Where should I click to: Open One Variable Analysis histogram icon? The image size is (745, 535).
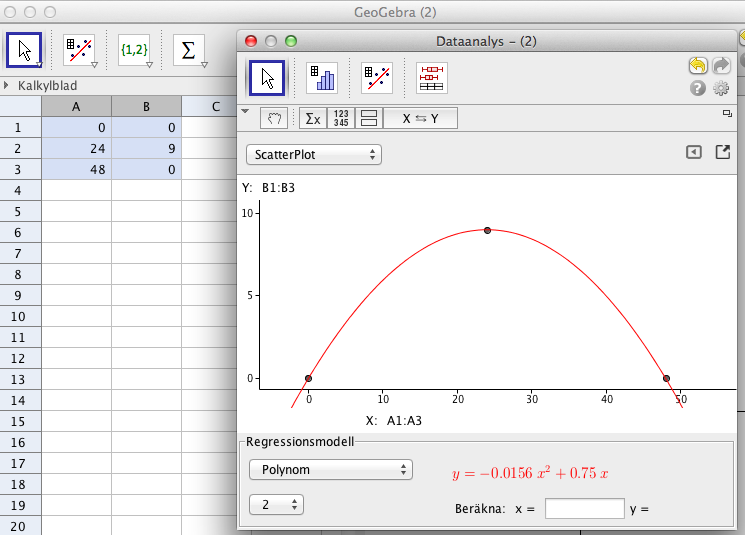tap(322, 77)
